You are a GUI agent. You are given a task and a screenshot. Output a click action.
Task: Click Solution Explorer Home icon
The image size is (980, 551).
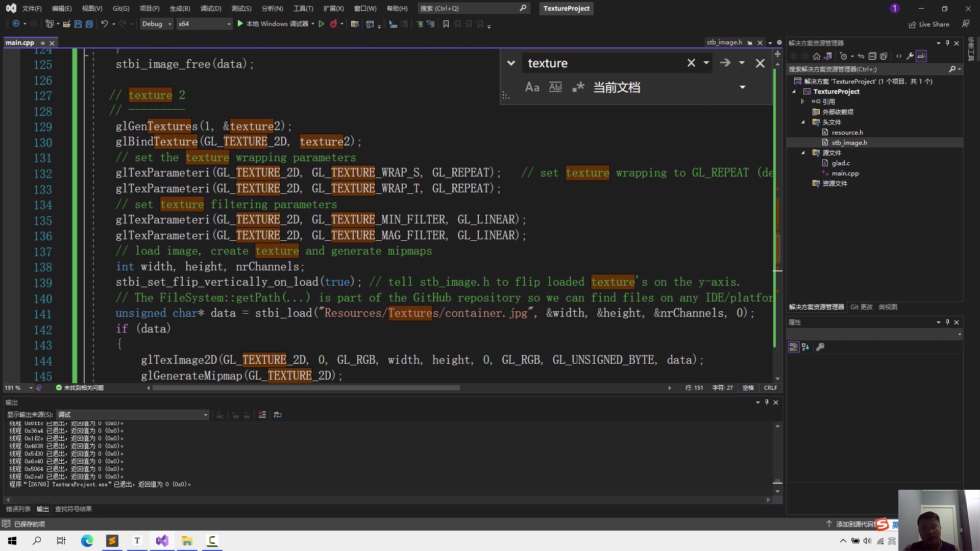click(816, 56)
